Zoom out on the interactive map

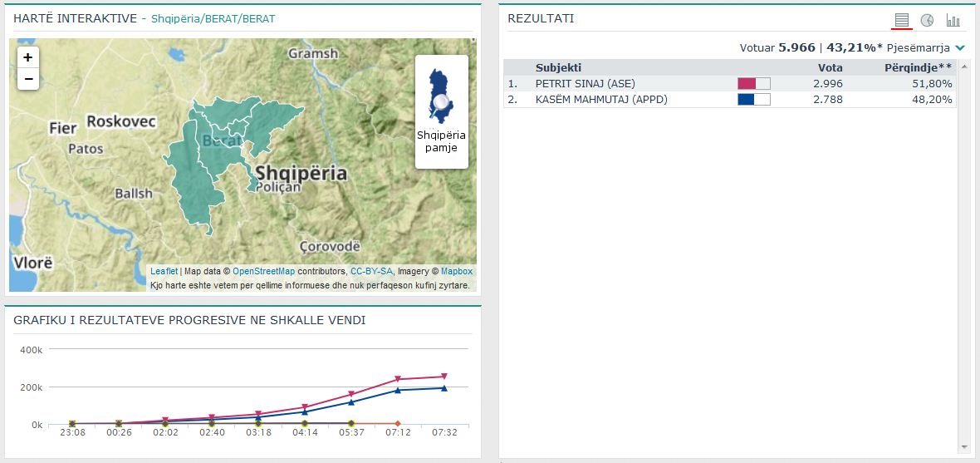(28, 79)
